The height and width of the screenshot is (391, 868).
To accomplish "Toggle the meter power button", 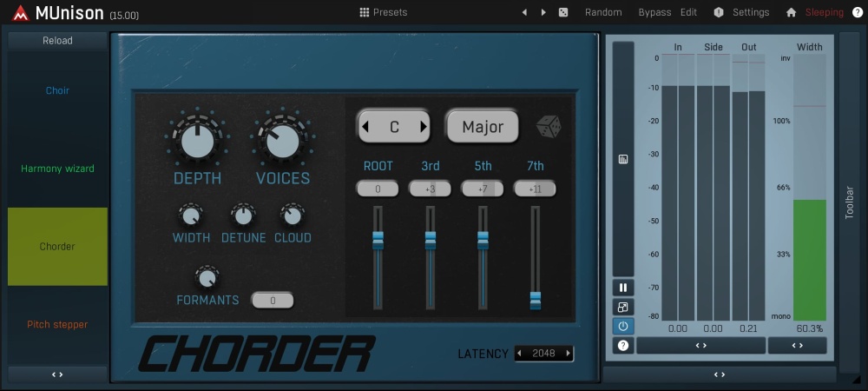I will 622,326.
